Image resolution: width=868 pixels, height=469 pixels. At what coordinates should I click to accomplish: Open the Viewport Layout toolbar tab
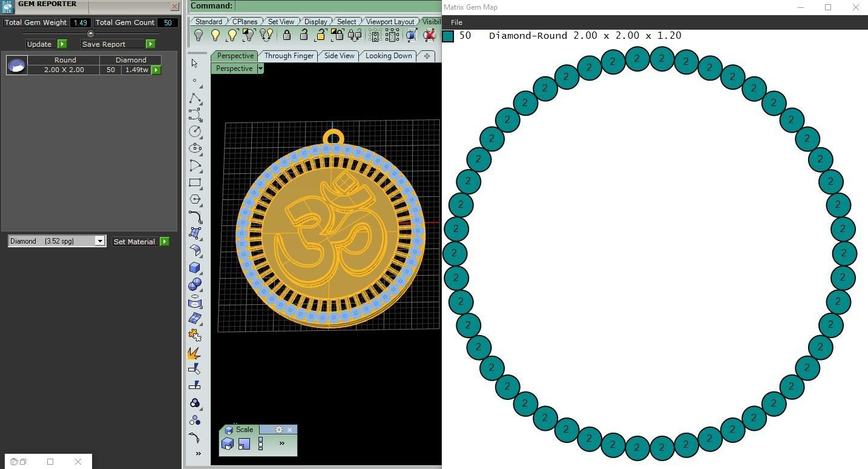point(390,21)
